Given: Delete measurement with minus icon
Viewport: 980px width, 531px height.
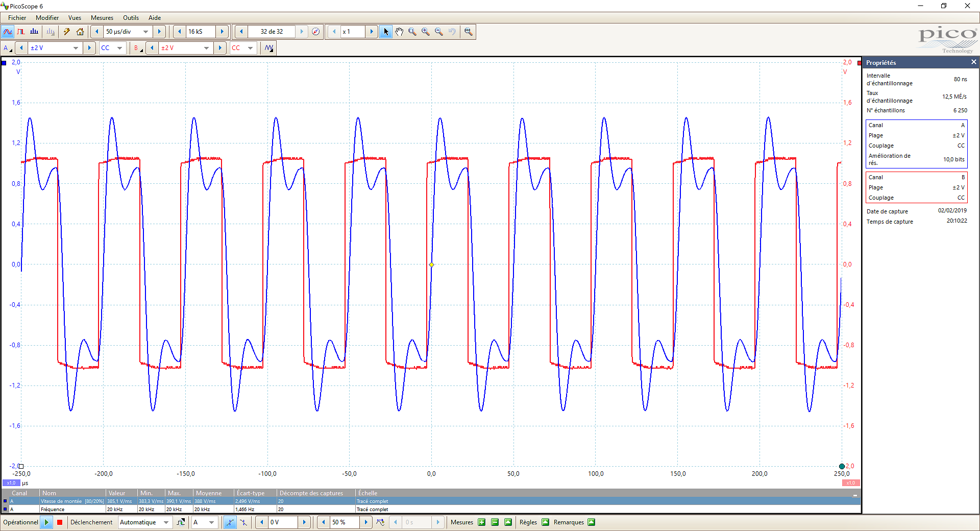Looking at the screenshot, I should [495, 522].
